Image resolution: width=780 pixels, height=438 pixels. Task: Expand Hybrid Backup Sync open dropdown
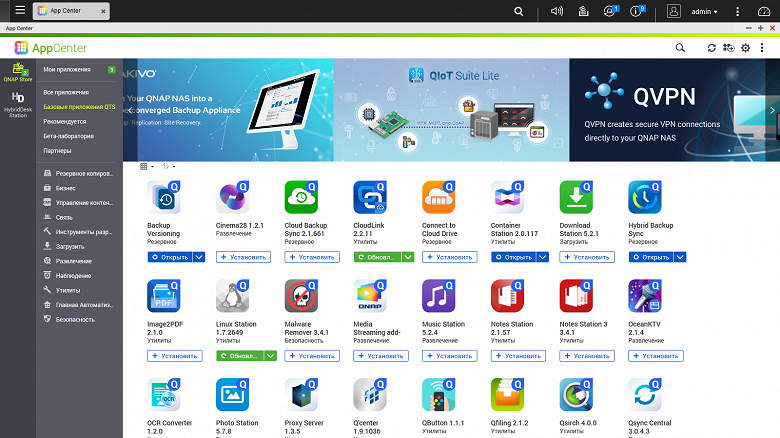[680, 257]
